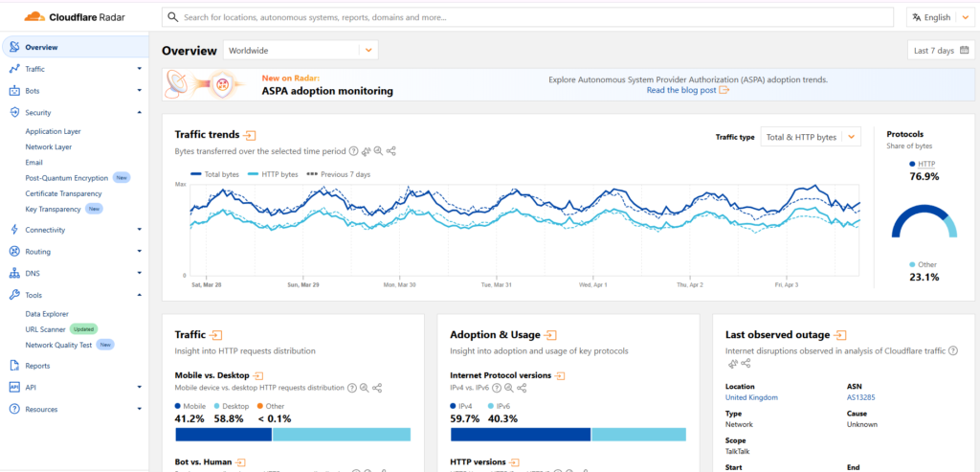The height and width of the screenshot is (472, 980).
Task: Click light blue IPv6 segment of bar
Action: click(x=638, y=435)
